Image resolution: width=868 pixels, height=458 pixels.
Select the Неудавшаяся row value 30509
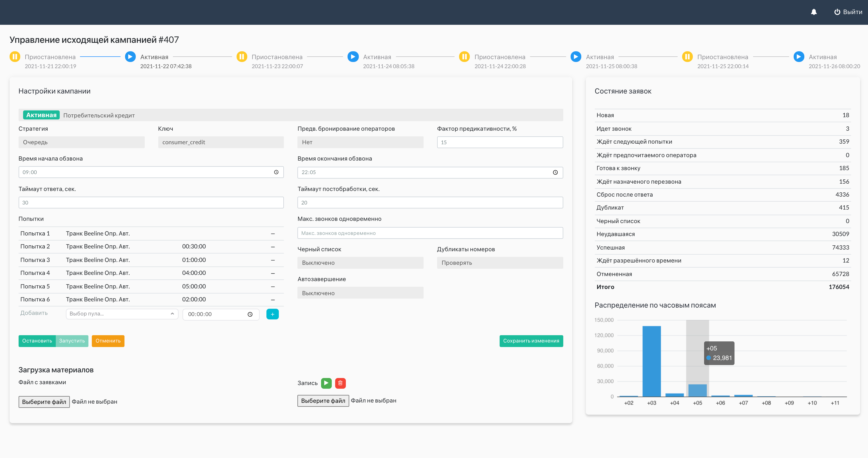tap(840, 234)
